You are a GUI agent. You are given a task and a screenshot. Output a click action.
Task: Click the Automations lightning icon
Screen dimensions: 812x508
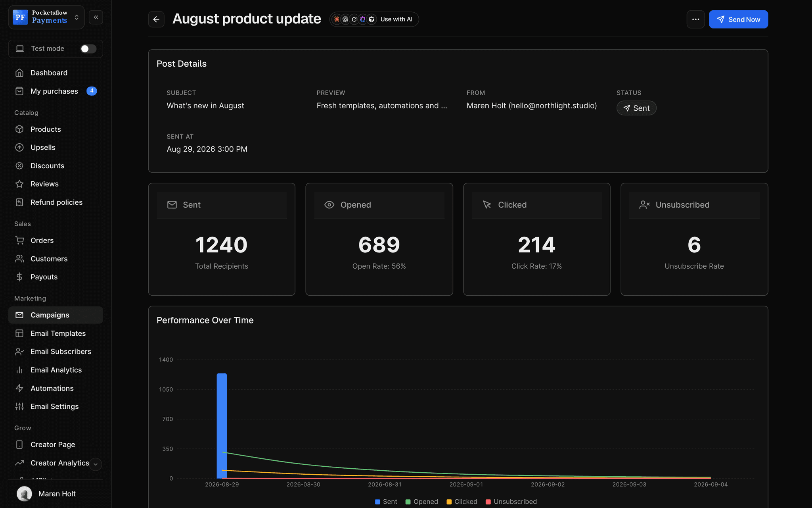19,388
